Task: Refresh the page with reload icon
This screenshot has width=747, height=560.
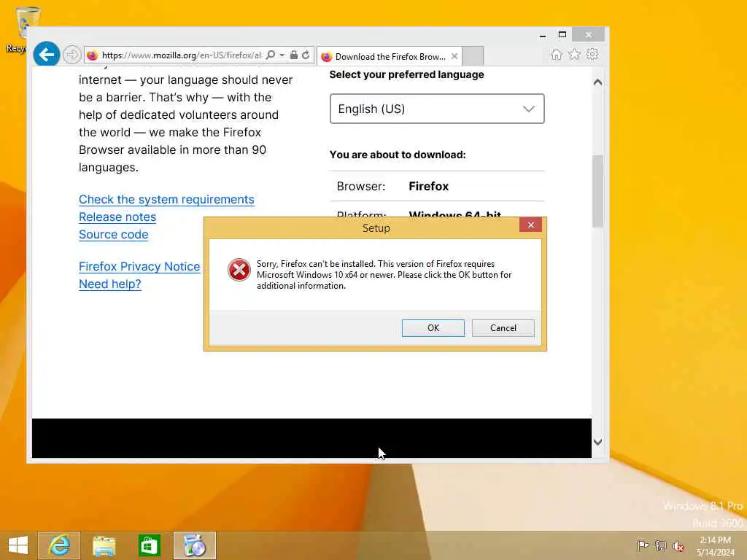Action: point(306,55)
